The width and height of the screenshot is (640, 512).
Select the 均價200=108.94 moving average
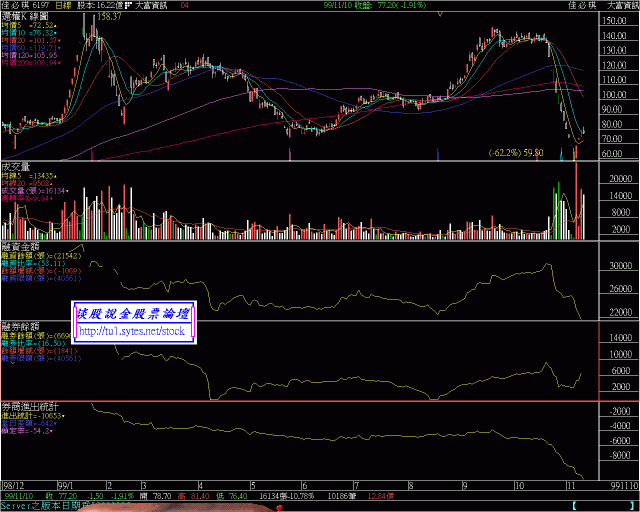[x=31, y=62]
